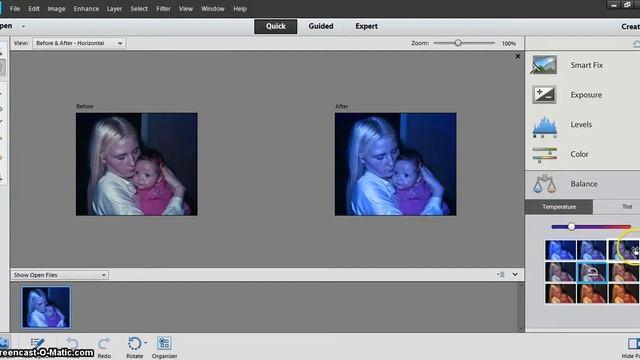Open the photo bin options menu icon
640x360 pixels.
(501, 275)
